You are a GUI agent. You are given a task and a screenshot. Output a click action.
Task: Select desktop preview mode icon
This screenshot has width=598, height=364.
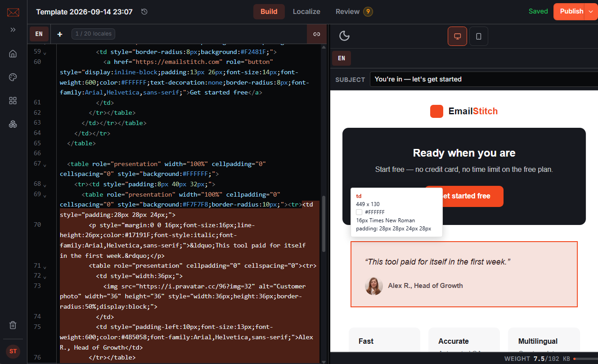coord(457,36)
